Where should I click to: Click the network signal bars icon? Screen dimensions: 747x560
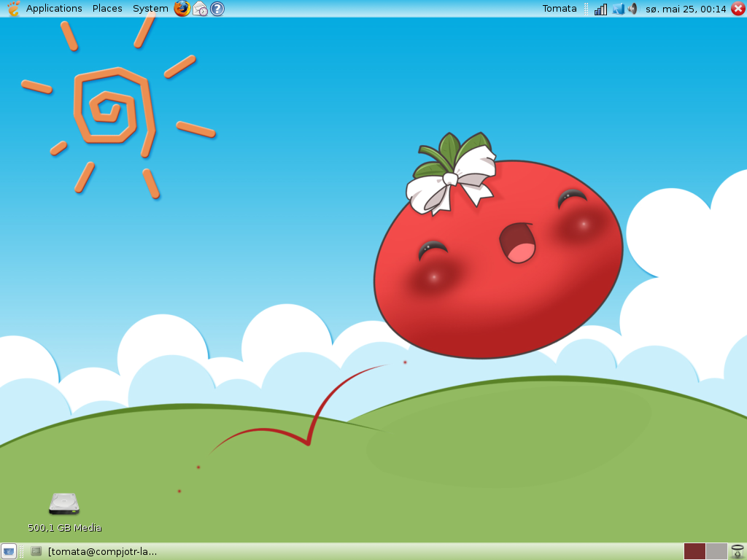[601, 9]
